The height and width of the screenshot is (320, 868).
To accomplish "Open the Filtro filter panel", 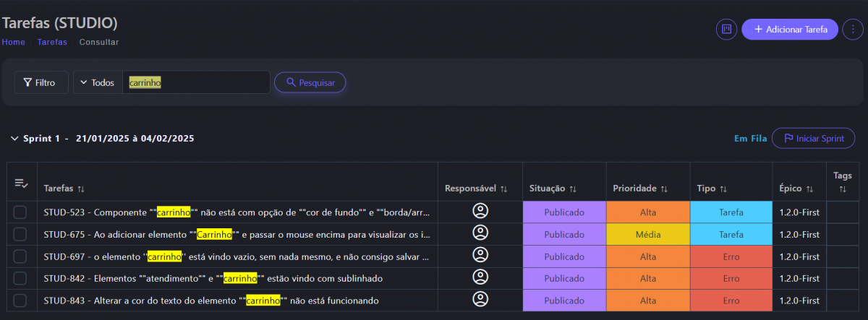I will click(41, 83).
